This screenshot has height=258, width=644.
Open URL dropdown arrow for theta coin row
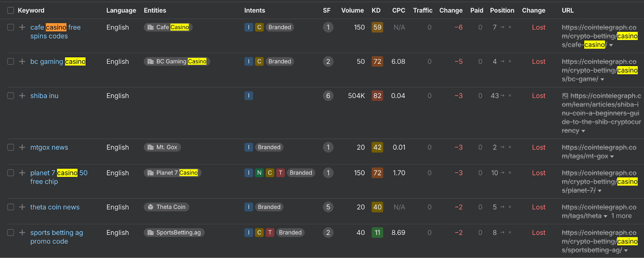tap(605, 217)
